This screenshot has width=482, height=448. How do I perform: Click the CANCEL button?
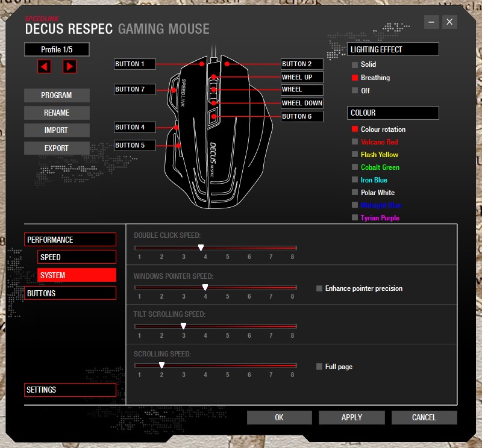pyautogui.click(x=424, y=417)
